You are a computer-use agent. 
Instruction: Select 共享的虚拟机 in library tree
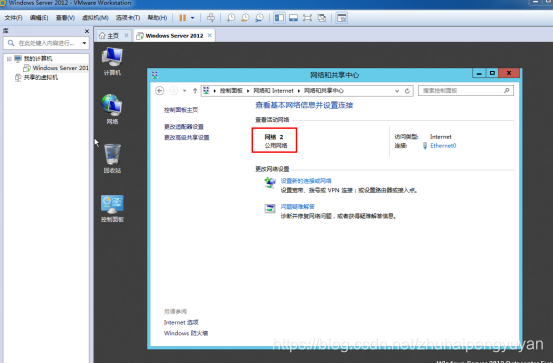pos(36,77)
